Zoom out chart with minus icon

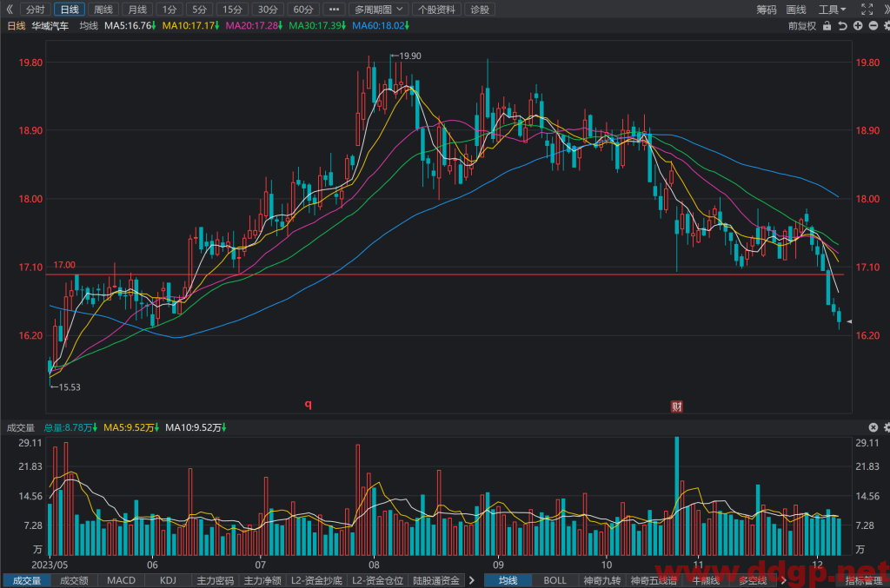click(873, 26)
